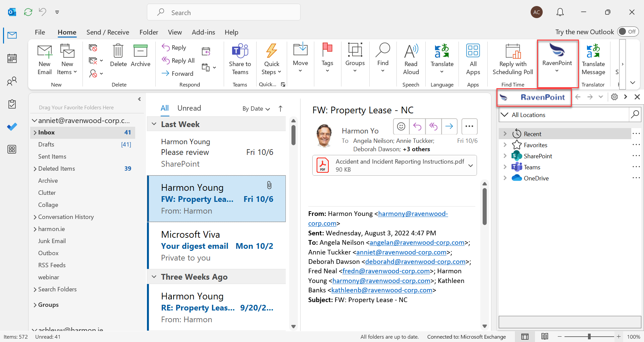Image resolution: width=644 pixels, height=342 pixels.
Task: Click Share to Teams icon
Action: [240, 51]
